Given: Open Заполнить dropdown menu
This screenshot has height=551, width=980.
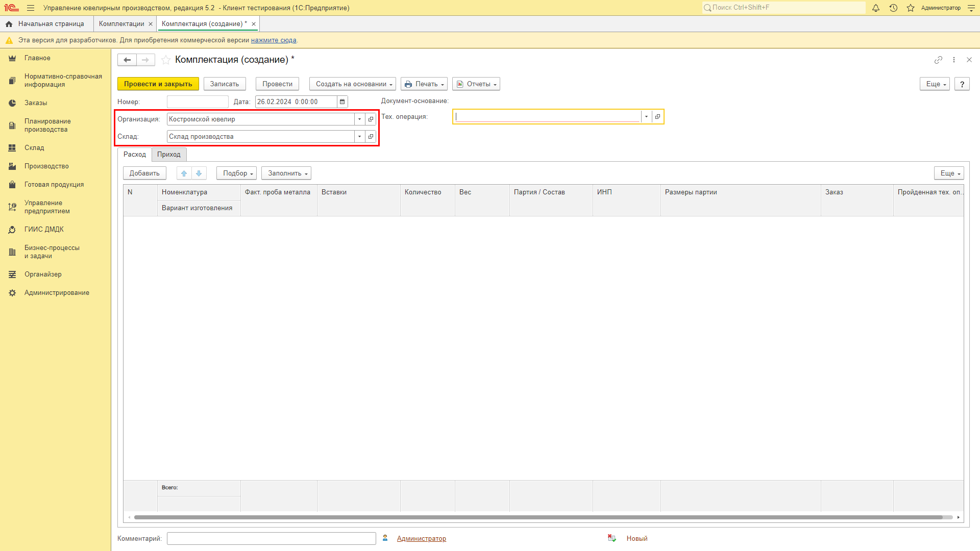Looking at the screenshot, I should tap(286, 173).
